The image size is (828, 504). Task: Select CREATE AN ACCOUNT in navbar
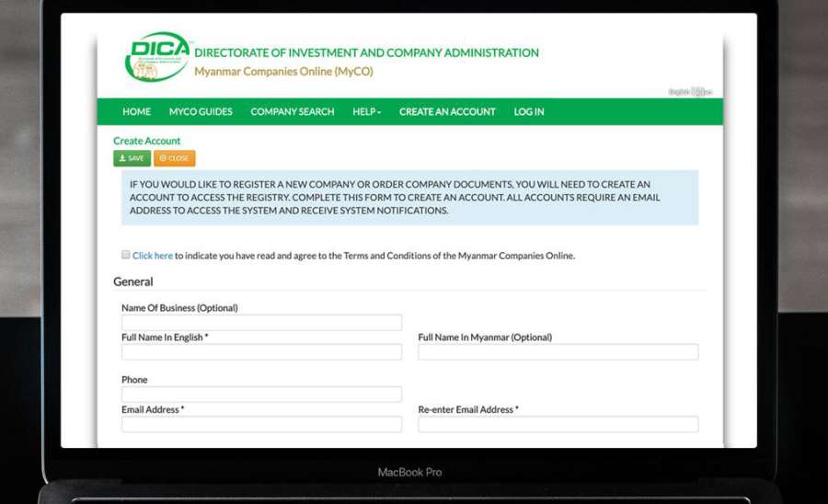[447, 111]
